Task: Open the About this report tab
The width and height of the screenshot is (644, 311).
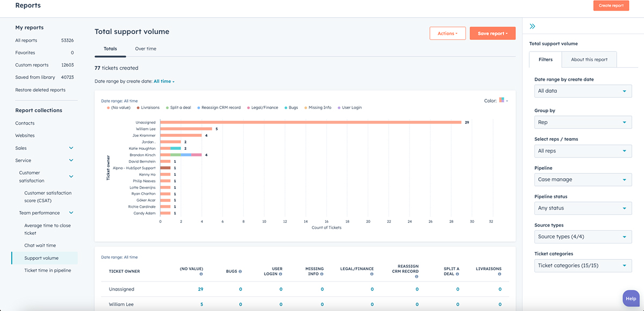Action: [589, 60]
